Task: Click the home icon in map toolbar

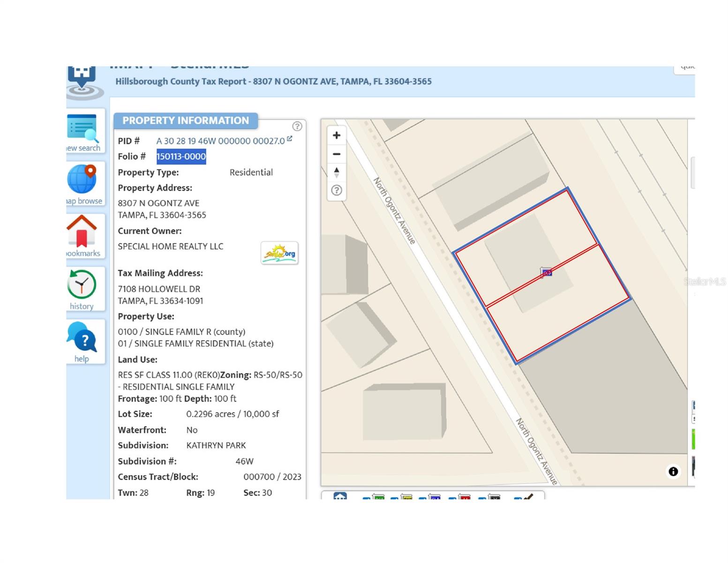Action: [x=340, y=496]
